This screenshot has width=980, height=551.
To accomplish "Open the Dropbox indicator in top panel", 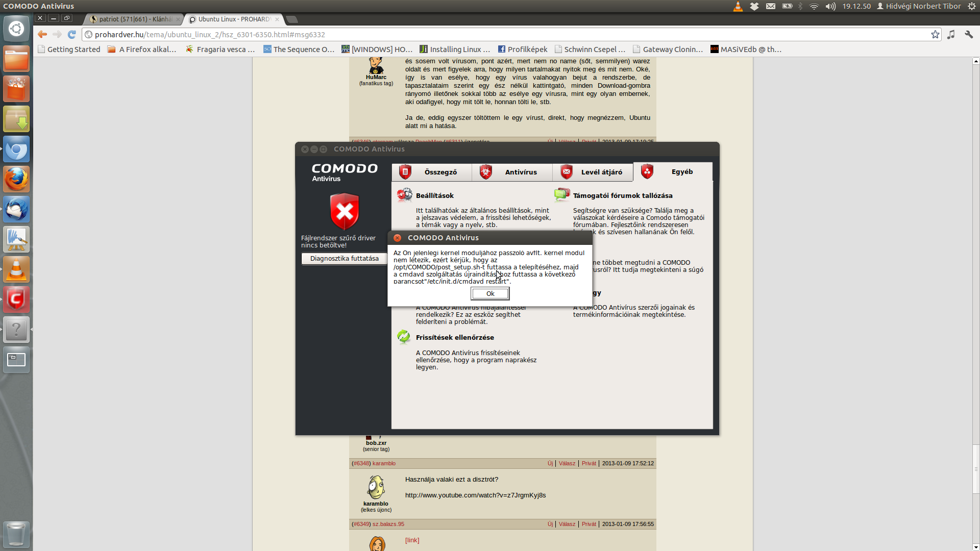I will point(754,6).
